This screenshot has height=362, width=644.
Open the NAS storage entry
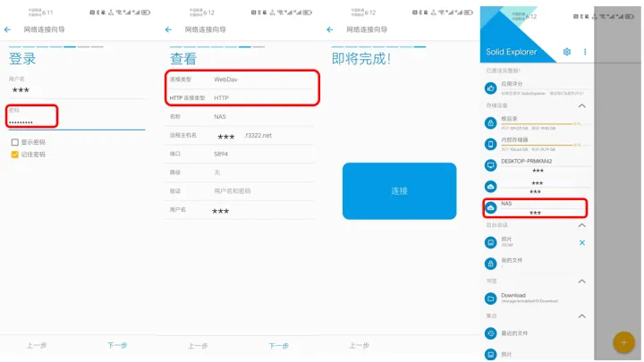coord(534,207)
